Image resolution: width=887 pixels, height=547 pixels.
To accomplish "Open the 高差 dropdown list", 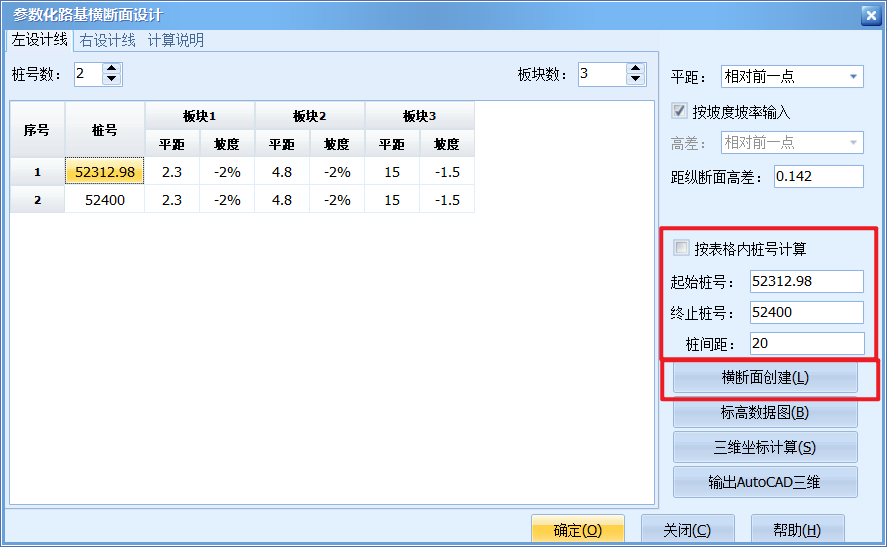I will coord(853,143).
